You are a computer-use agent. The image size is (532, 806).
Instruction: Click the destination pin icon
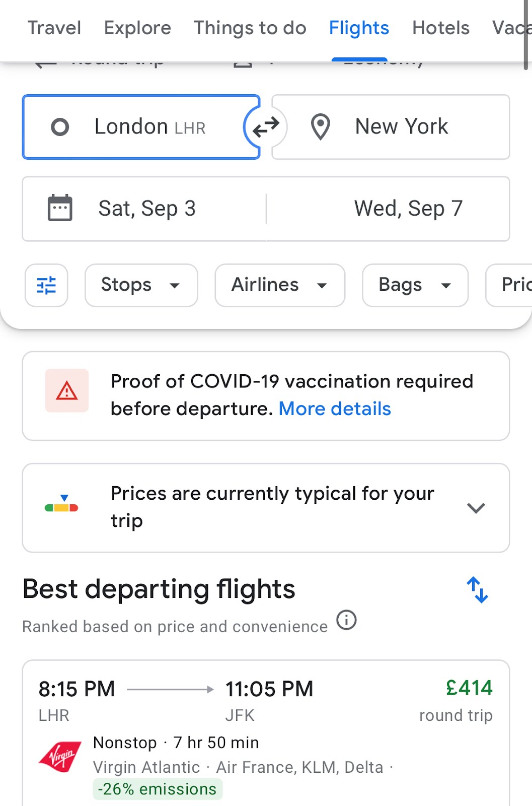pos(320,127)
